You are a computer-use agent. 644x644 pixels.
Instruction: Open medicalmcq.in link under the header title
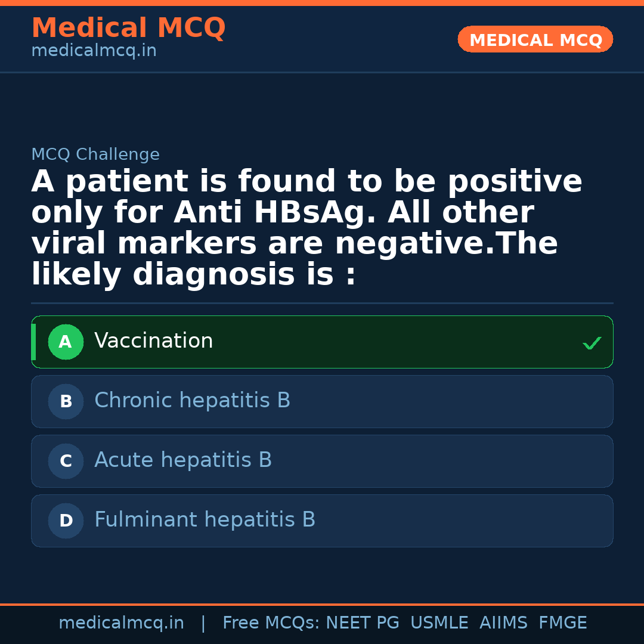(94, 51)
